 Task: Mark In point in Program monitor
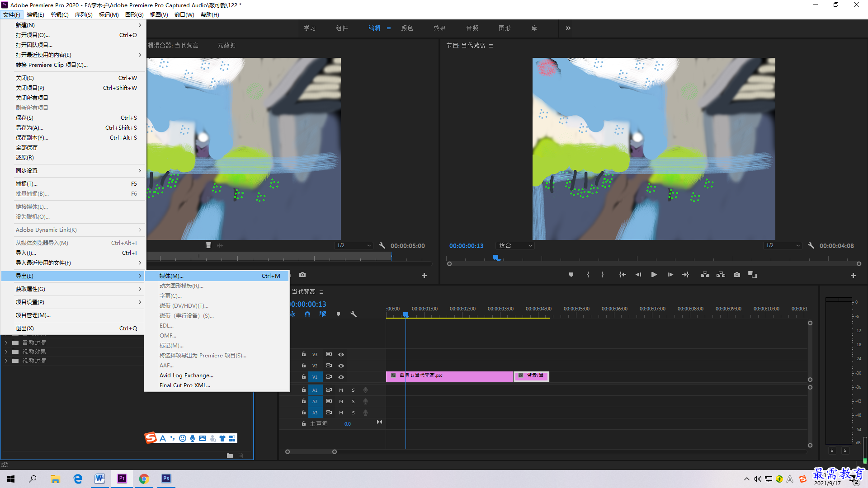(588, 275)
